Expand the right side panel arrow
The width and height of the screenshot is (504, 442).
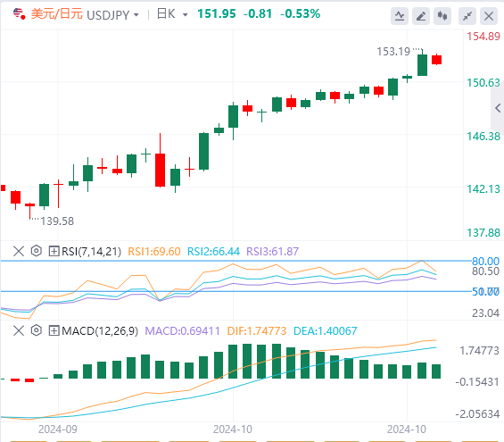498,108
